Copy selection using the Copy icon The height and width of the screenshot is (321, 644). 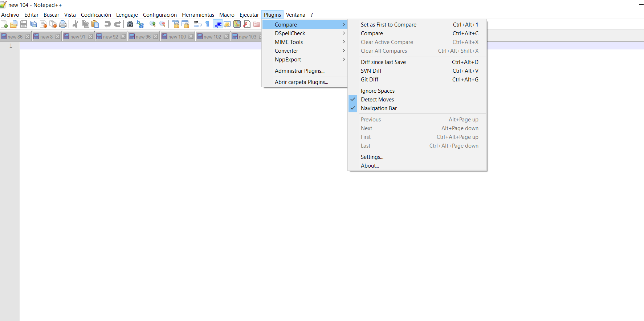(x=85, y=24)
